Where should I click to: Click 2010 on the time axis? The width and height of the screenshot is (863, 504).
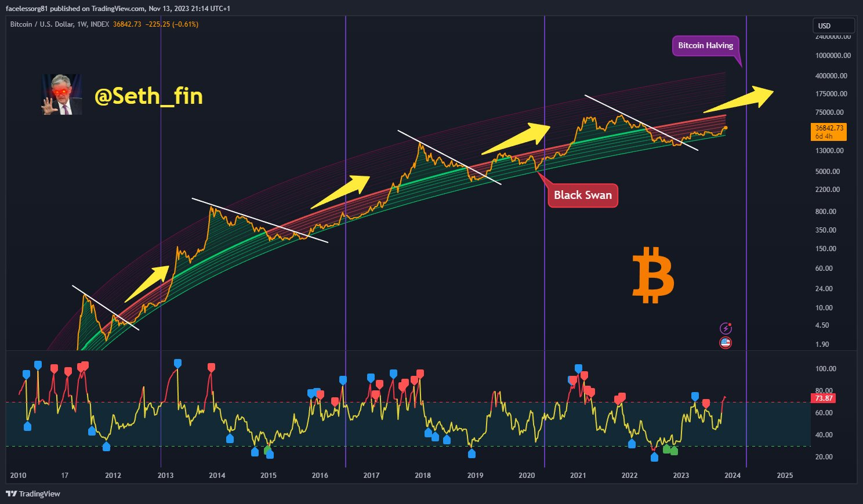point(19,476)
